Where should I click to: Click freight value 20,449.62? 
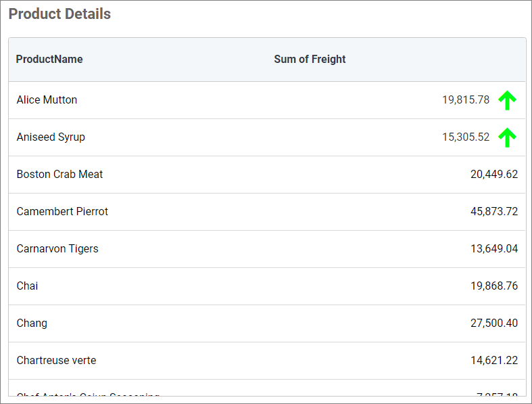(x=493, y=175)
